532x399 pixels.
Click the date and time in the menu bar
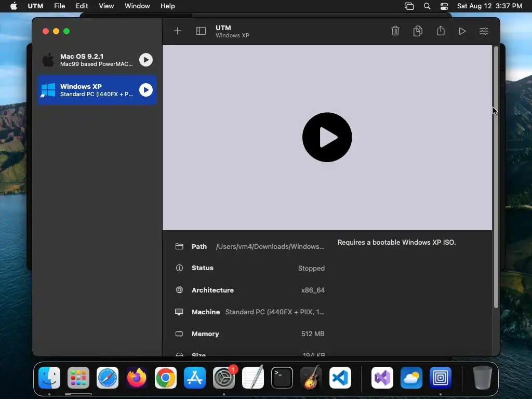pyautogui.click(x=489, y=6)
